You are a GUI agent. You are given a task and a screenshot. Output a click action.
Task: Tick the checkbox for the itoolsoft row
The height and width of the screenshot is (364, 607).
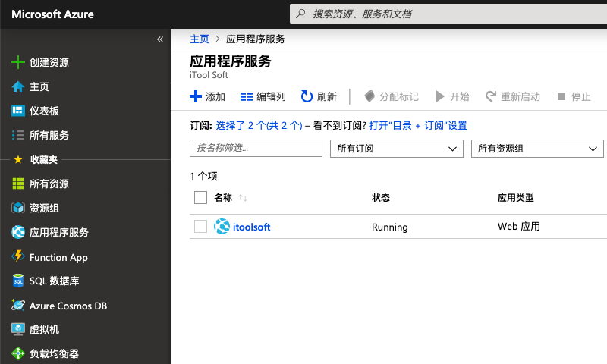[x=200, y=226]
